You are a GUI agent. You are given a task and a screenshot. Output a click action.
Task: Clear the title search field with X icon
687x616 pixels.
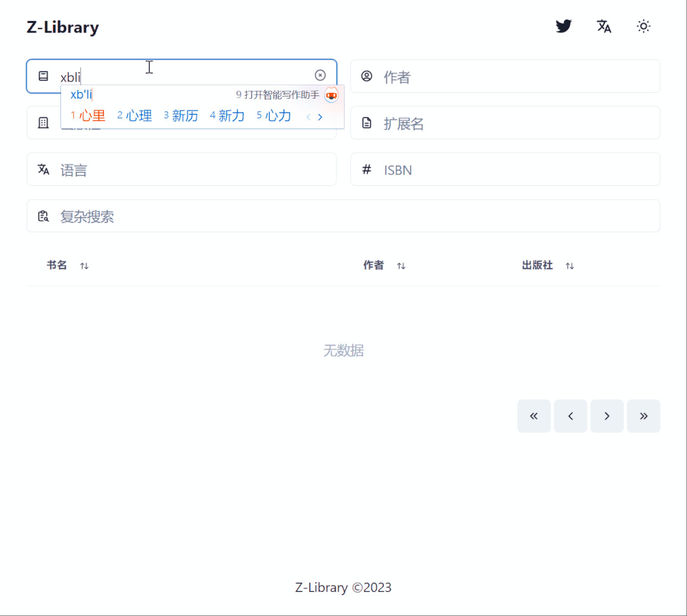320,76
